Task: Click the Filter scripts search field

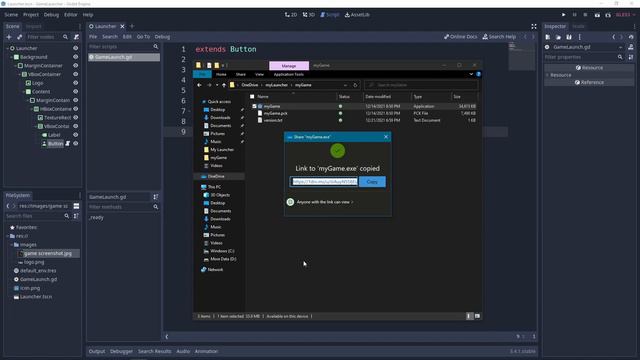Action: [123, 47]
